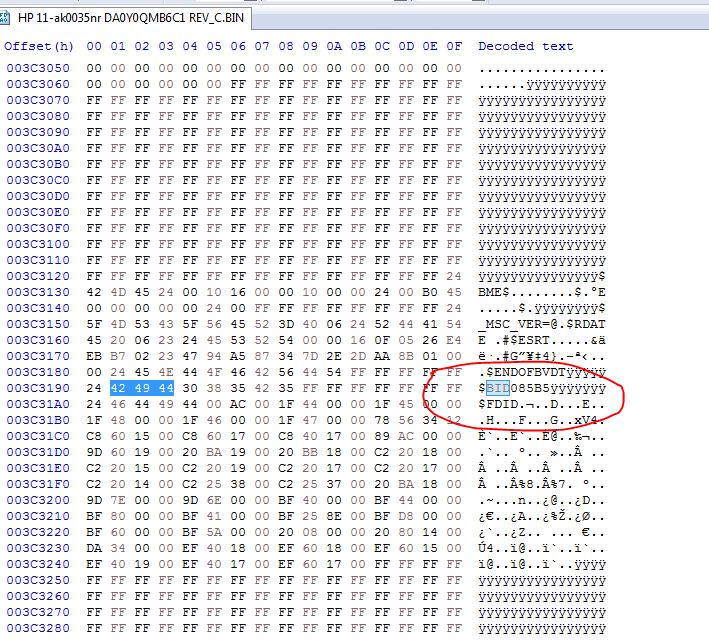Click byte 4E in row 003C3180
This screenshot has width=709, height=640.
[x=166, y=372]
